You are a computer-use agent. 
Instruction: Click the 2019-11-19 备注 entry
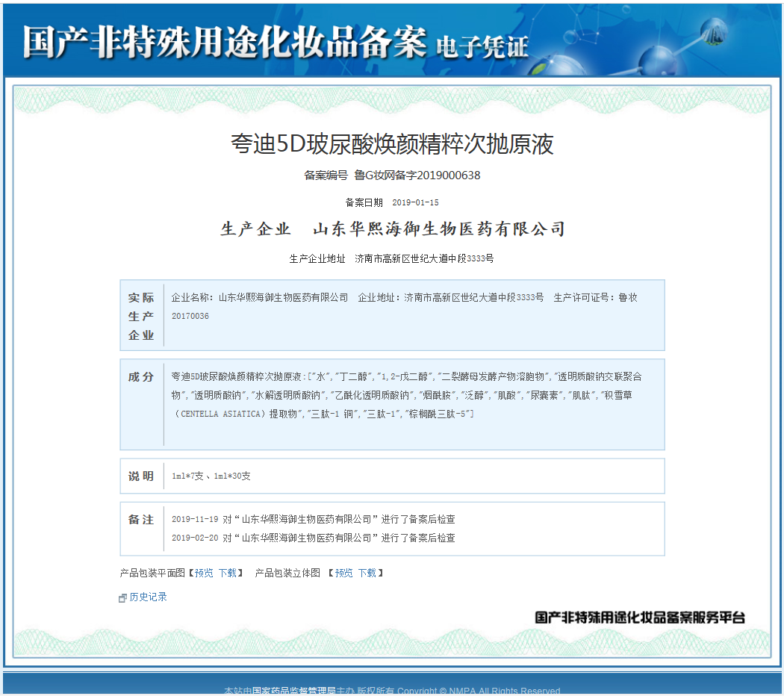[x=313, y=519]
